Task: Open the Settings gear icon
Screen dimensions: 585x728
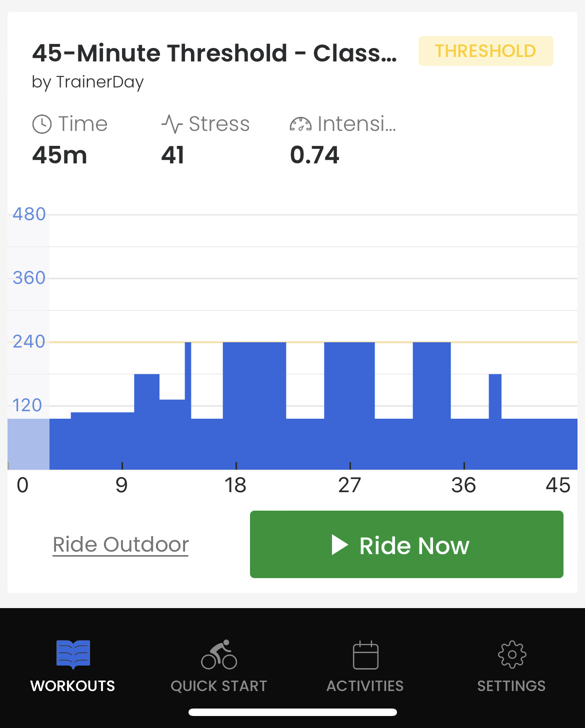Action: 512,654
